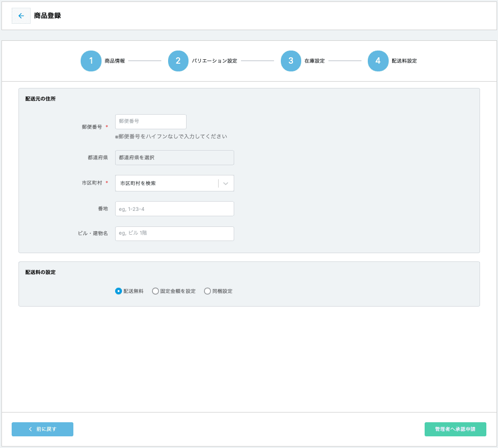Viewport: 498px width, 448px height.
Task: Go to the 在庫設定 step label
Action: [x=314, y=61]
